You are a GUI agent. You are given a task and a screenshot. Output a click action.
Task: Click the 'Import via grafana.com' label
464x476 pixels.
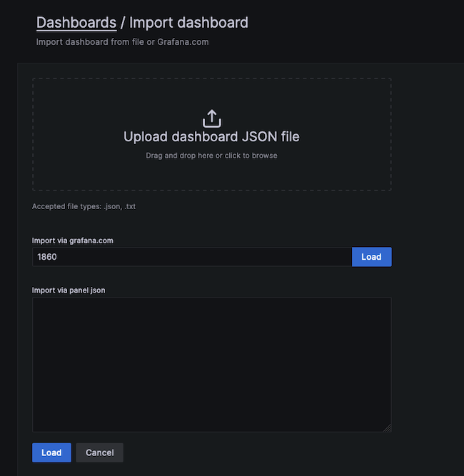[x=73, y=240]
